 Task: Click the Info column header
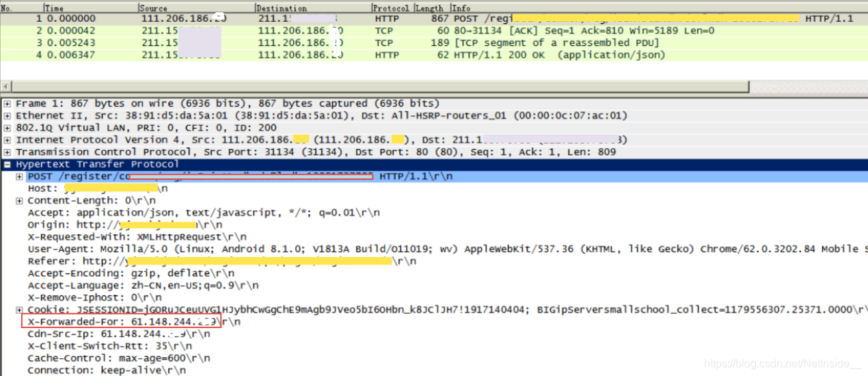(x=657, y=8)
